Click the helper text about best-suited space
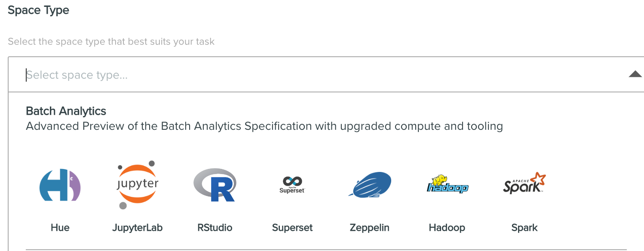 111,42
